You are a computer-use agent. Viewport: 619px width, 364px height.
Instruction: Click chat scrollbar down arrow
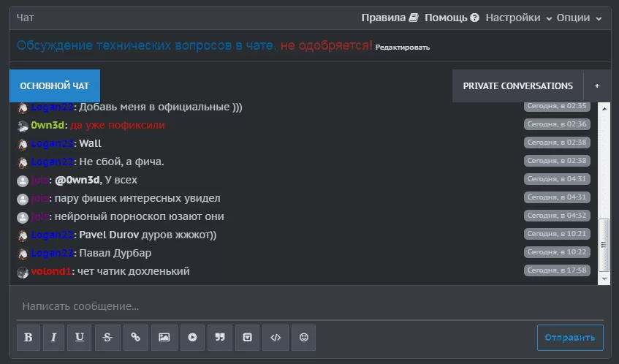pyautogui.click(x=604, y=278)
